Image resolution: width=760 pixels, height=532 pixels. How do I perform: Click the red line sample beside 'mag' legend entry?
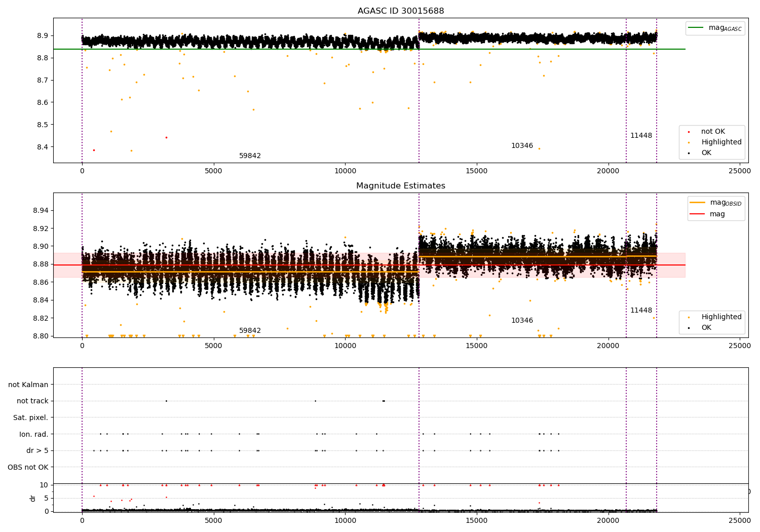(698, 214)
